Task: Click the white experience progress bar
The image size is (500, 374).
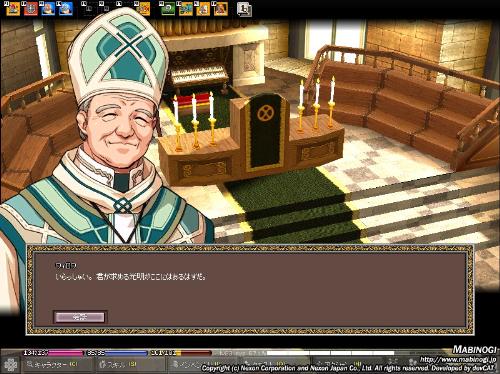Action: [330, 353]
